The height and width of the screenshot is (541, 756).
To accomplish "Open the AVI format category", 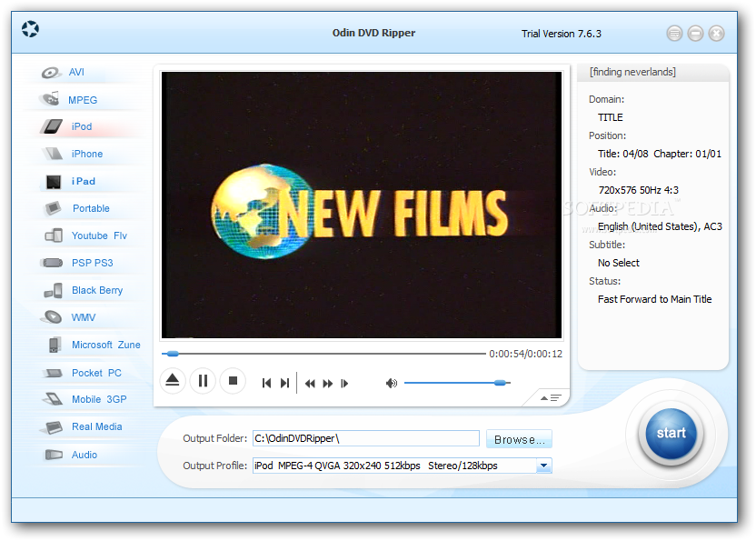I will pos(76,73).
